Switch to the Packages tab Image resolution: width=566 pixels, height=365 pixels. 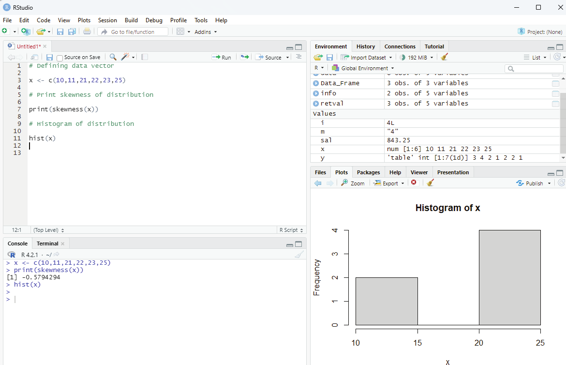coord(368,172)
